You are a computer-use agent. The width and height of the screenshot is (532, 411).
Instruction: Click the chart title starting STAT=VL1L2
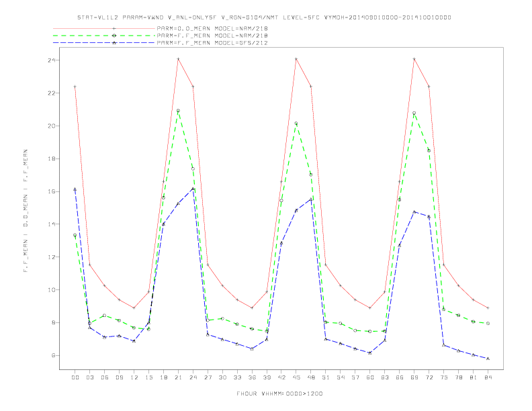click(264, 17)
